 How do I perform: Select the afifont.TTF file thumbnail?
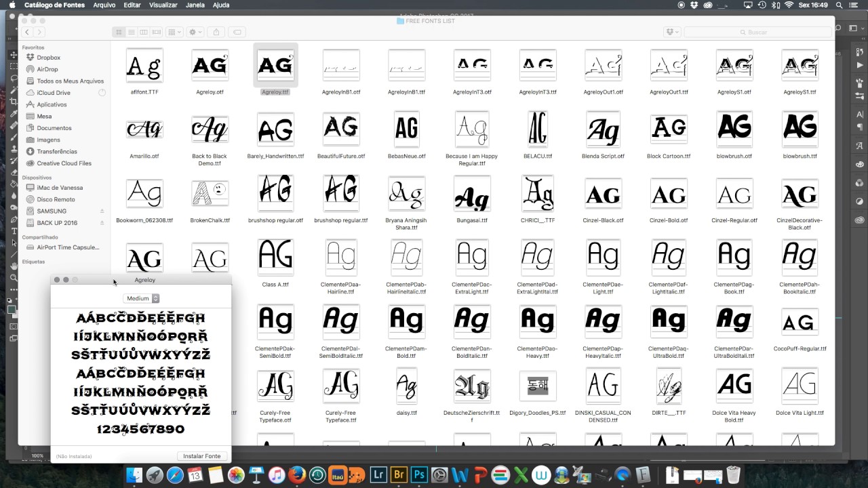coord(144,66)
